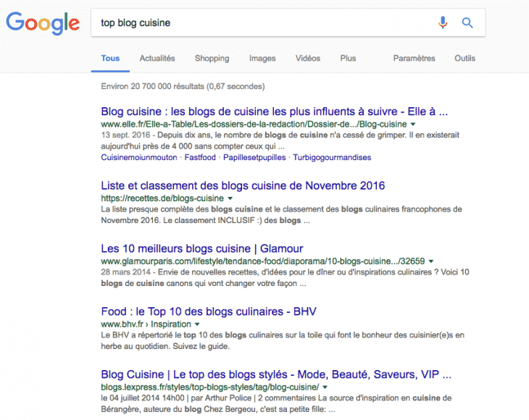The height and width of the screenshot is (420, 529).
Task: Click the search query input field
Action: tap(261, 22)
